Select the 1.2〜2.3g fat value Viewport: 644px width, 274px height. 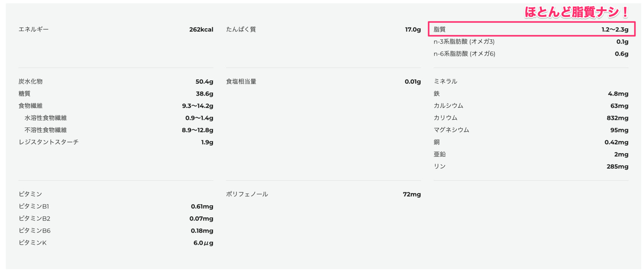pyautogui.click(x=615, y=30)
